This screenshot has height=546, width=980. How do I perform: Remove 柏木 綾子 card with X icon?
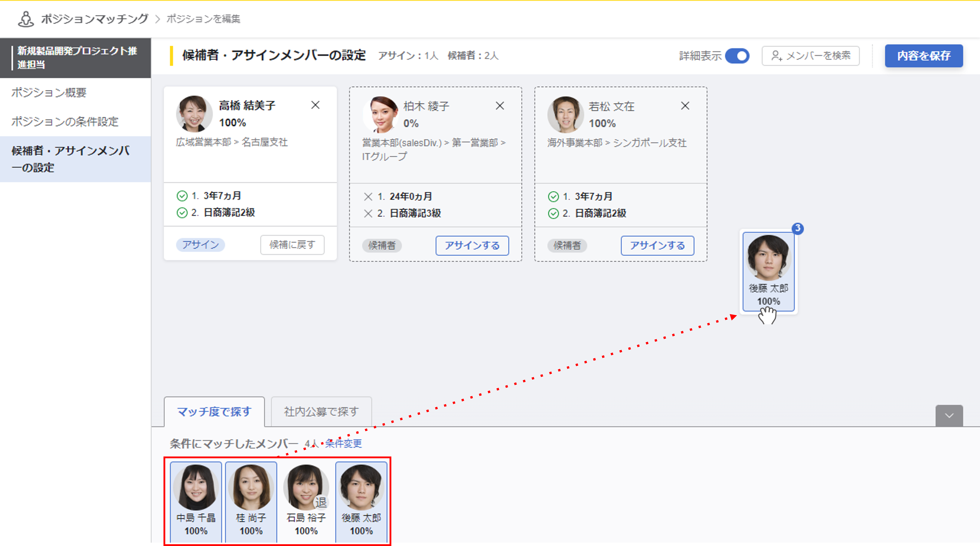click(x=500, y=106)
